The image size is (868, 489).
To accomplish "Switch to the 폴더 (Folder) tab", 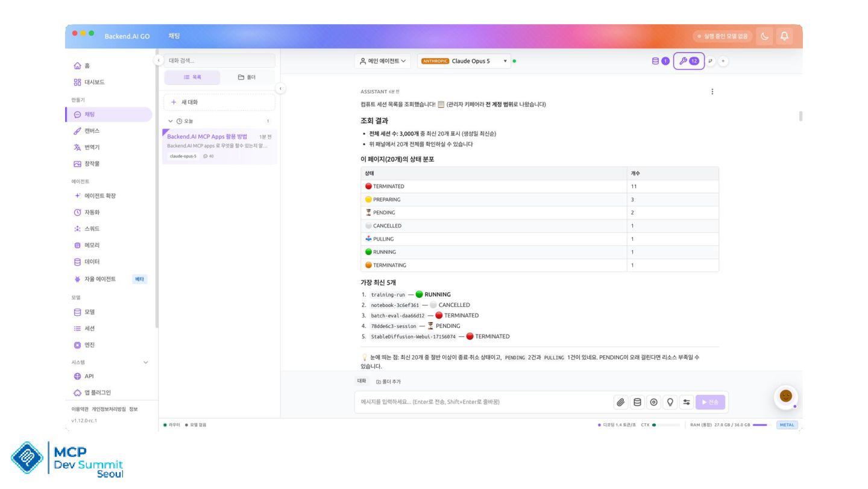I will pyautogui.click(x=247, y=77).
